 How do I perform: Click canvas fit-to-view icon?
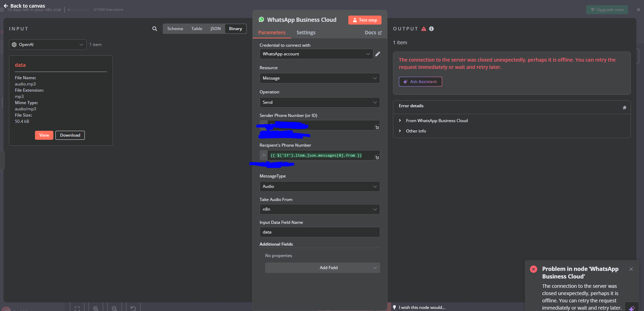[x=77, y=308]
